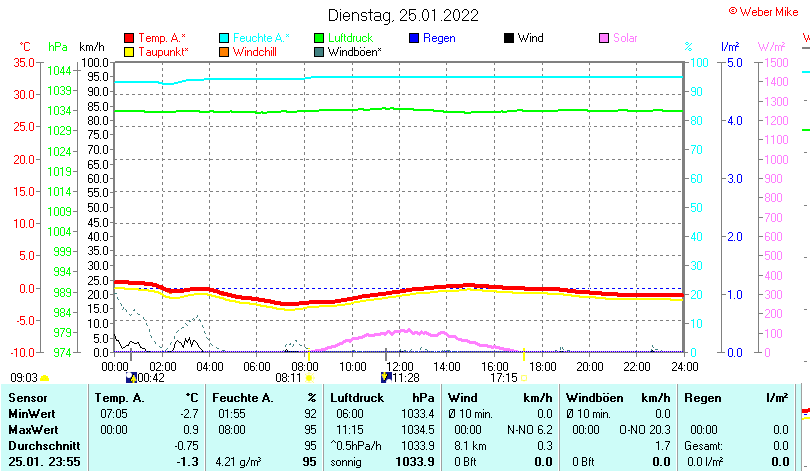
Task: Click the 'Temp. A.*' legend label
Action: (162, 38)
